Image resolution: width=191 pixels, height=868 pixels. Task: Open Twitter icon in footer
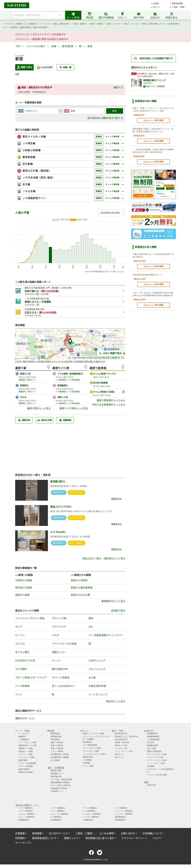pos(100,853)
